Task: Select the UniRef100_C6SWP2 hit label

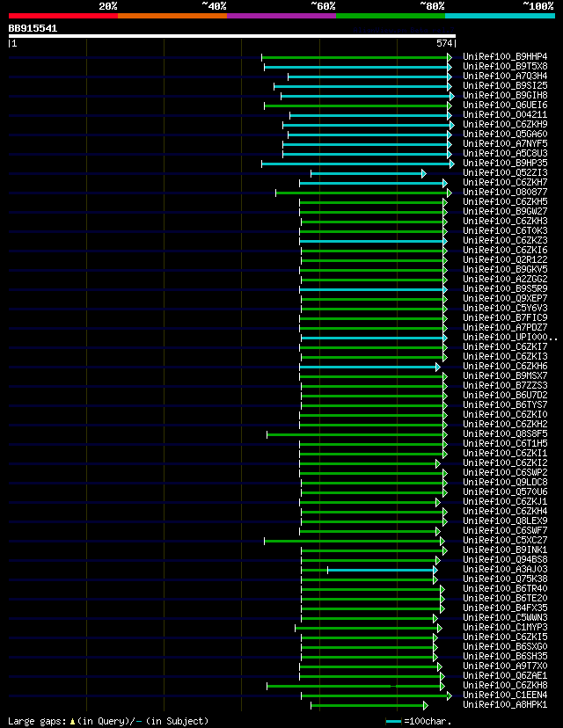Action: 505,473
